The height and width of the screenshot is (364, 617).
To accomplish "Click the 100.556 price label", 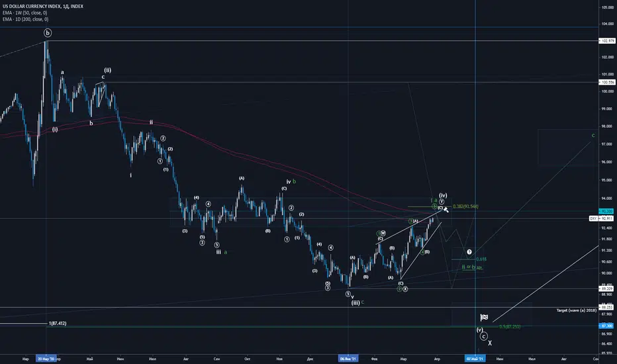I will click(607, 82).
